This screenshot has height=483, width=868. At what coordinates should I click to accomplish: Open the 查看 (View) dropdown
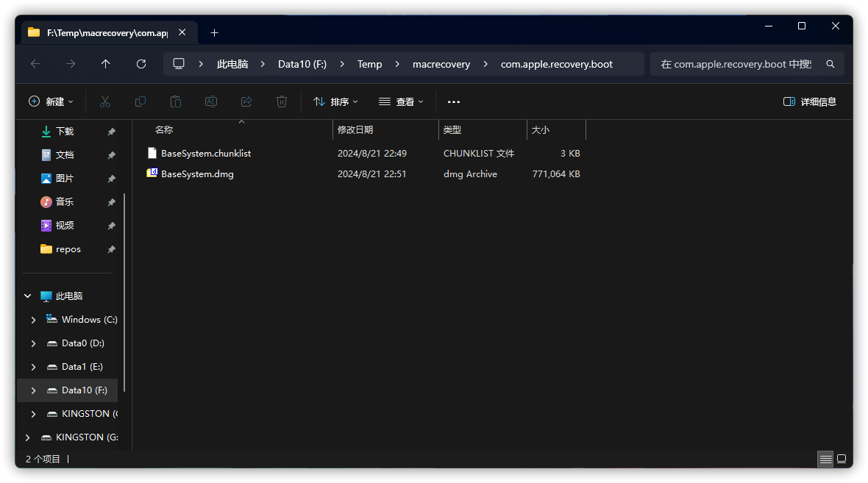401,101
